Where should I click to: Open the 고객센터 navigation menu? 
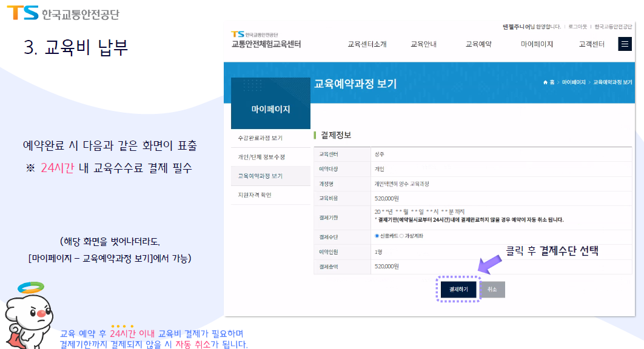point(592,44)
